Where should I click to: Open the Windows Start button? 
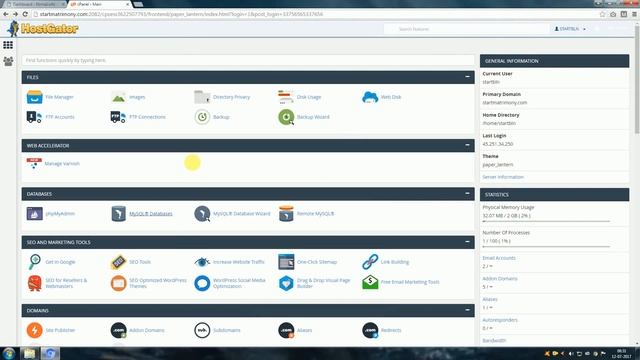tap(9, 353)
